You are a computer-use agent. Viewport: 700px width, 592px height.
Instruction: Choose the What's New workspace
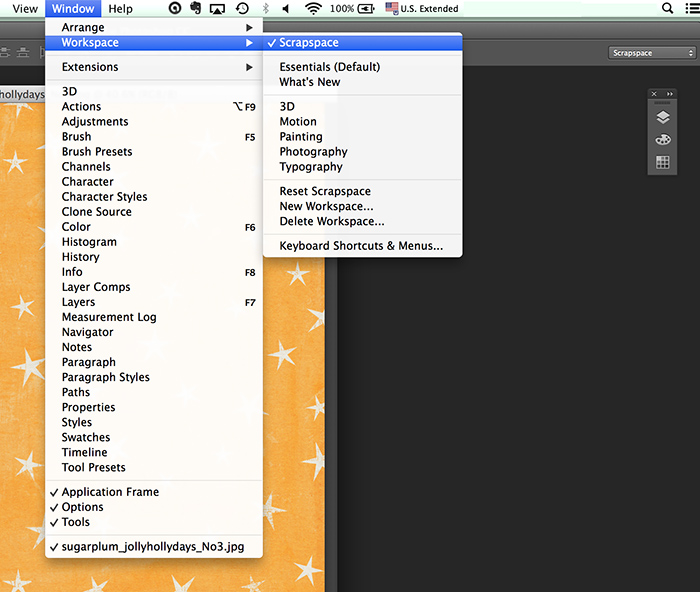362,82
